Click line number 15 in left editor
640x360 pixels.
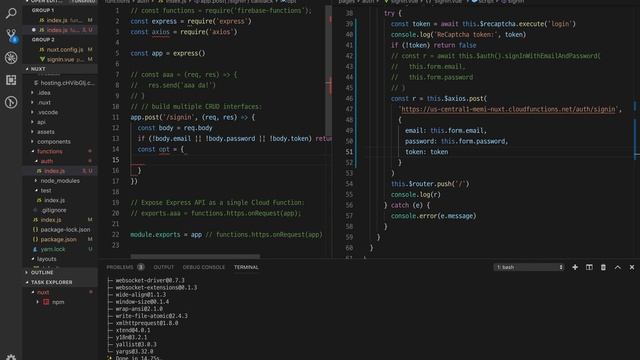[x=116, y=160]
